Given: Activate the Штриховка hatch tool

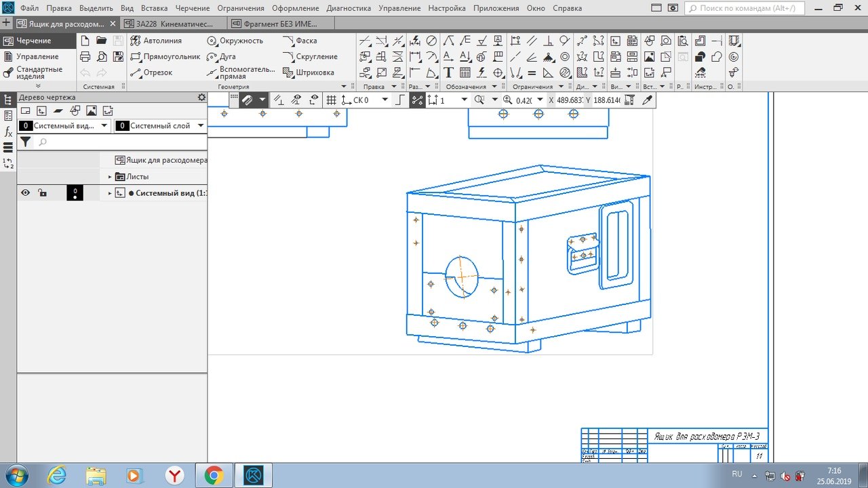Looking at the screenshot, I should click(x=309, y=73).
